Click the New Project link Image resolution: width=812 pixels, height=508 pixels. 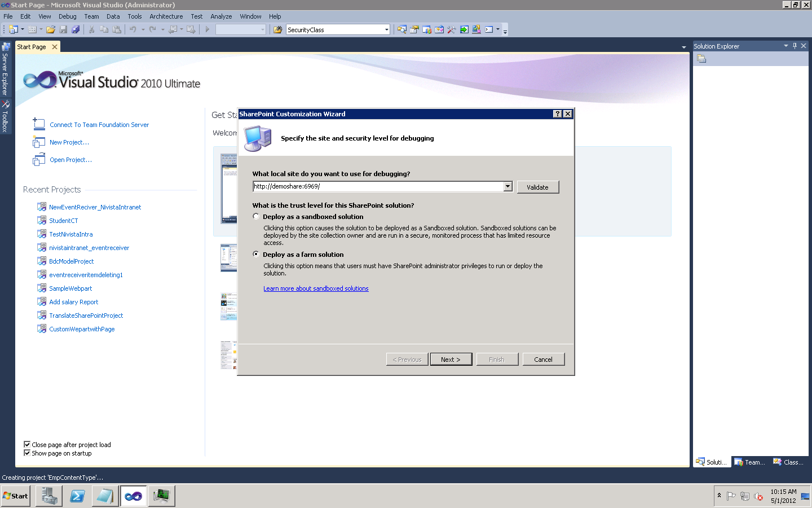69,142
